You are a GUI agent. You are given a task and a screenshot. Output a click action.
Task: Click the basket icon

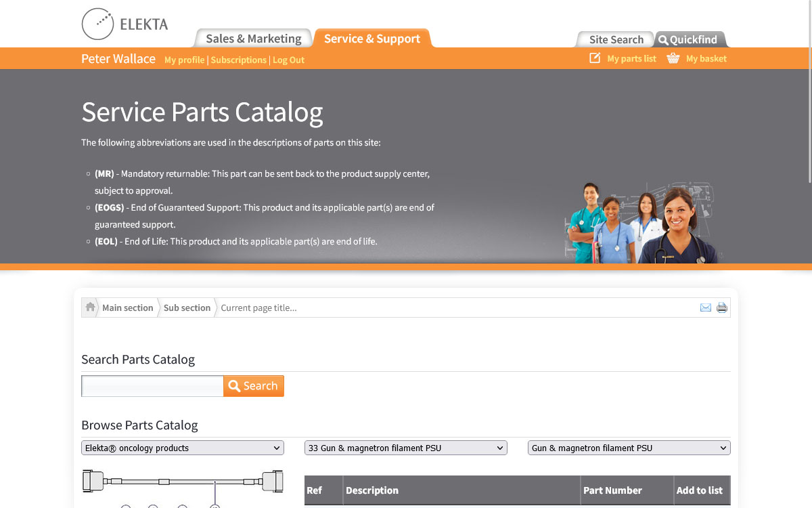tap(673, 58)
